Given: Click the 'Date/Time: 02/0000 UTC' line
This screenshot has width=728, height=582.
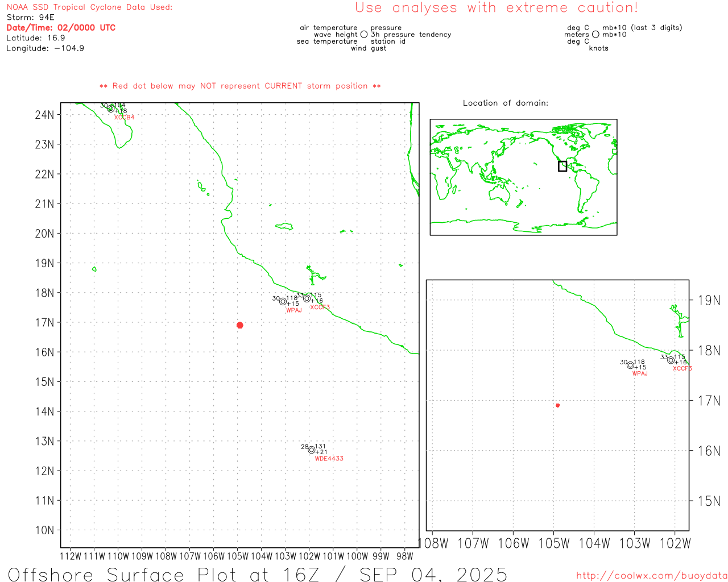Looking at the screenshot, I should [61, 28].
